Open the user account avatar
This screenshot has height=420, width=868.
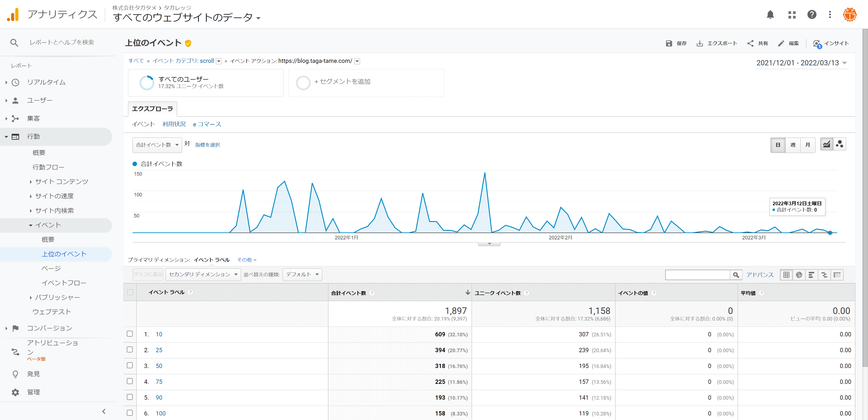(849, 14)
